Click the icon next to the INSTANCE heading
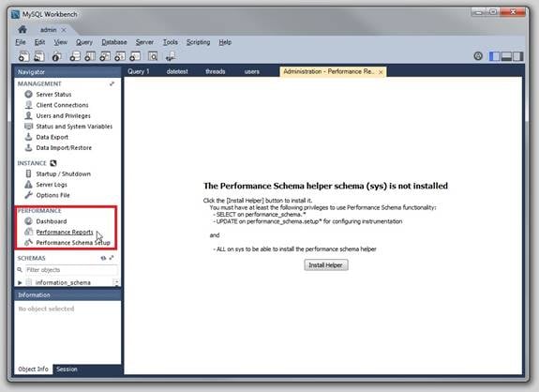This screenshot has height=392, width=539. click(x=53, y=163)
